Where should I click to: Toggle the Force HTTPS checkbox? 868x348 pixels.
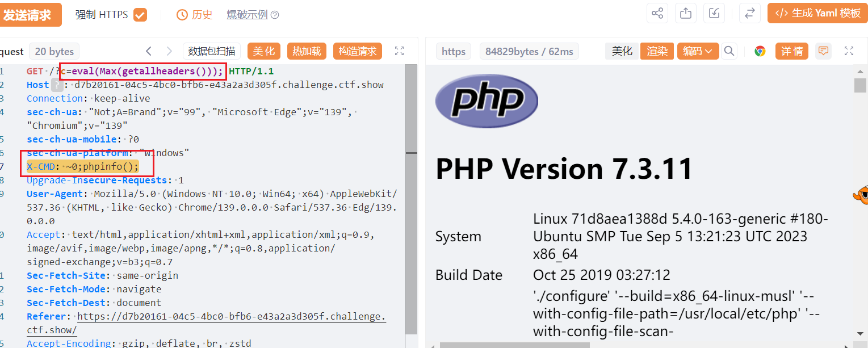point(140,15)
